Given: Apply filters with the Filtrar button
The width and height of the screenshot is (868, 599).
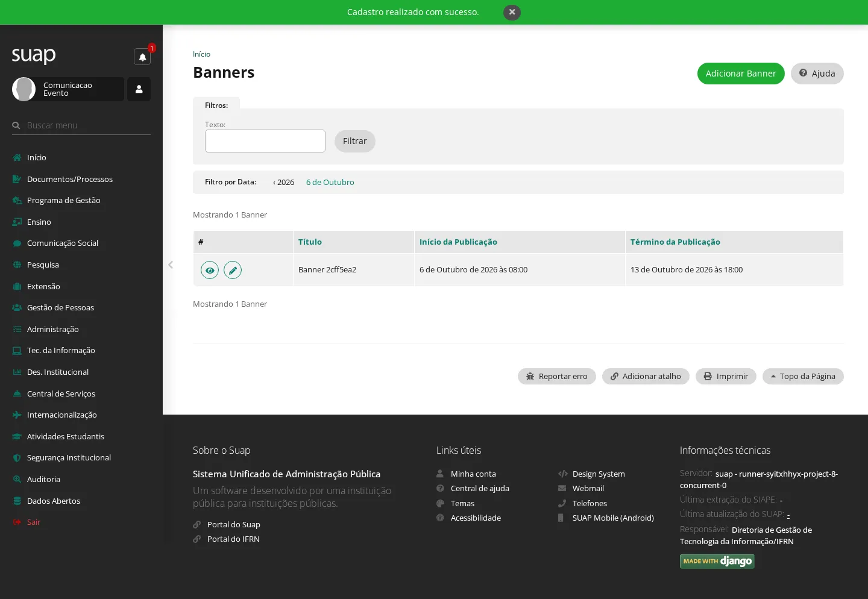Looking at the screenshot, I should [355, 141].
